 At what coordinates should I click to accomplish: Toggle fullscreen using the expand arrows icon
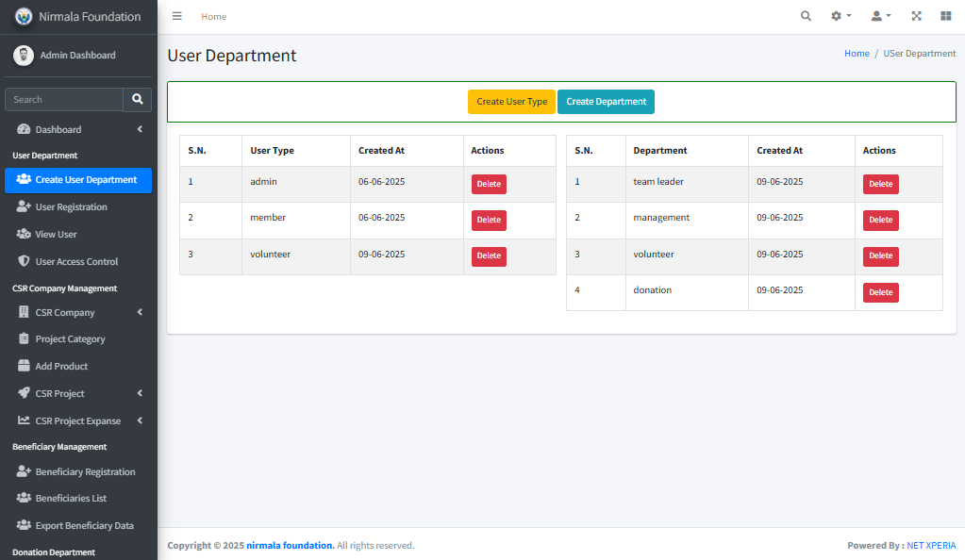click(916, 16)
